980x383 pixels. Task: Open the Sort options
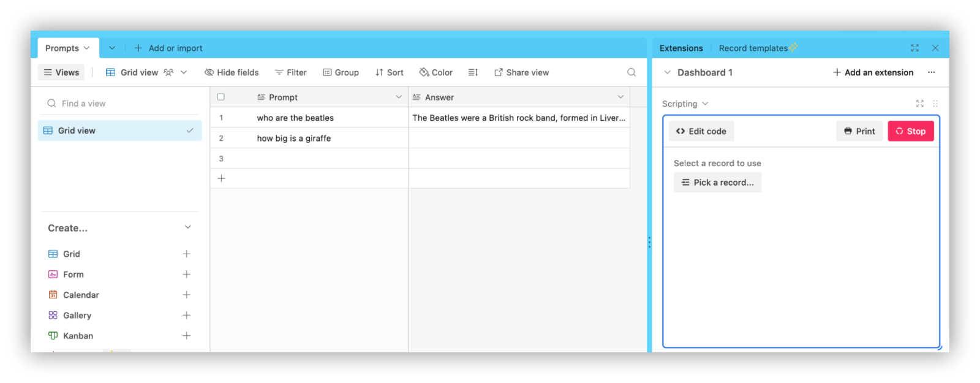tap(390, 72)
